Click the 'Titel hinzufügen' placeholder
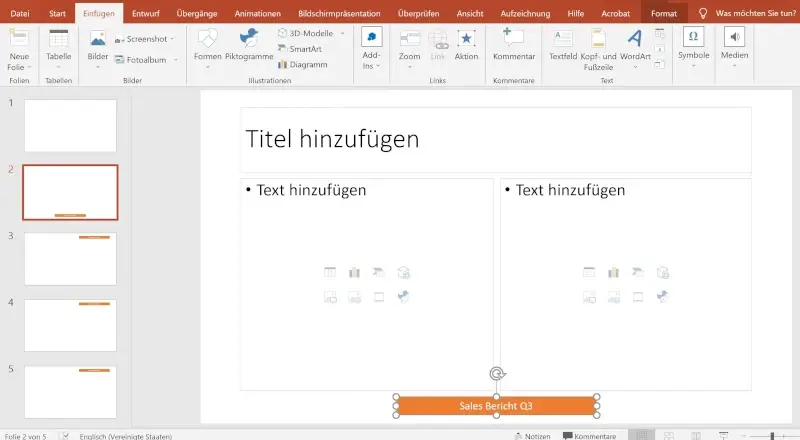The image size is (800, 440). click(x=496, y=140)
